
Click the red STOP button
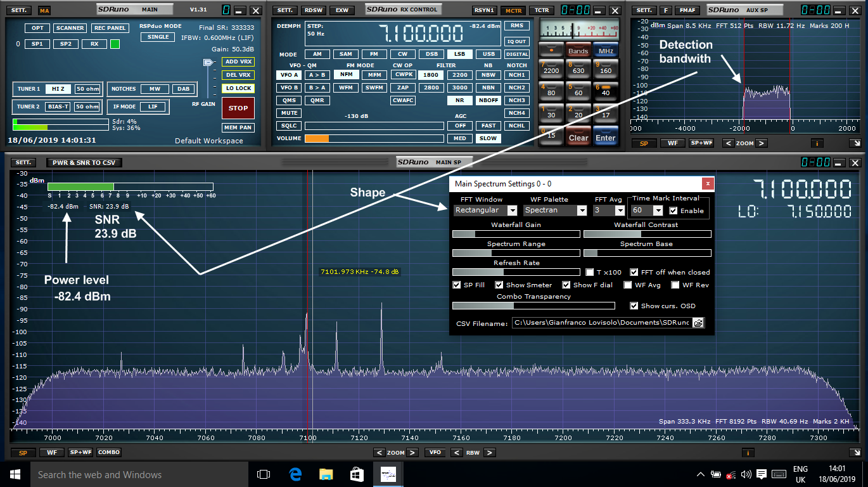(238, 108)
